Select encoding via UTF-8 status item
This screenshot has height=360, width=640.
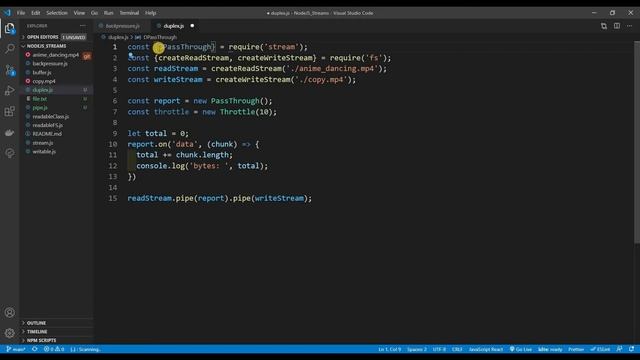pyautogui.click(x=439, y=349)
